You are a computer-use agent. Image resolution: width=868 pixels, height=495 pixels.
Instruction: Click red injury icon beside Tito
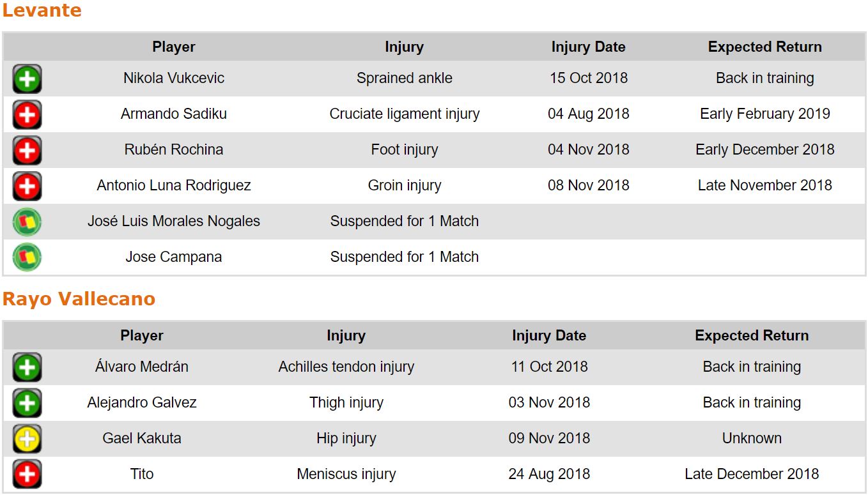(27, 475)
